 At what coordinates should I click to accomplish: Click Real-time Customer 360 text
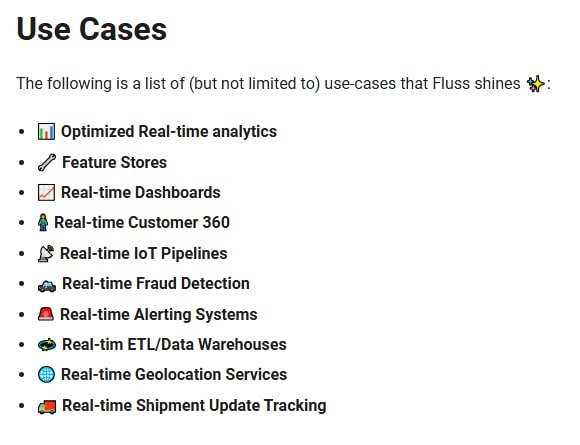pos(142,223)
